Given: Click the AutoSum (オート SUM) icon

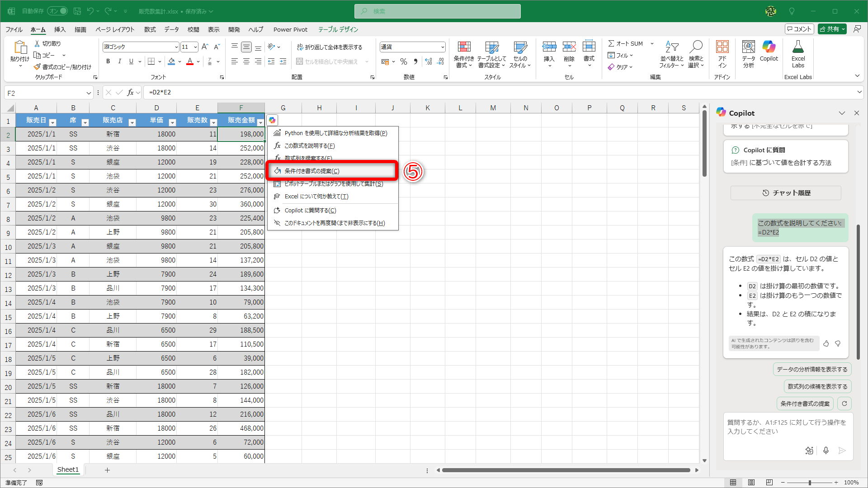Looking at the screenshot, I should (x=611, y=43).
